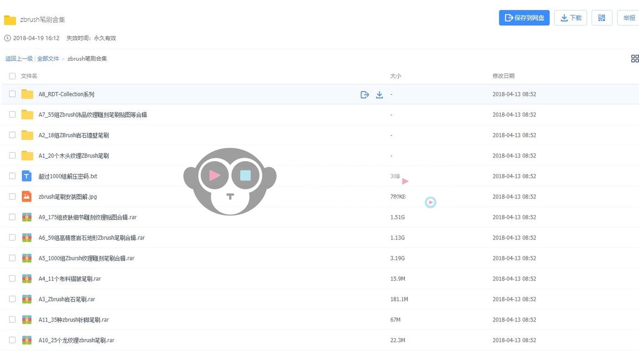The width and height of the screenshot is (639, 364).
Task: Open the A8_RDT-Collection系列 folder name
Action: [67, 94]
